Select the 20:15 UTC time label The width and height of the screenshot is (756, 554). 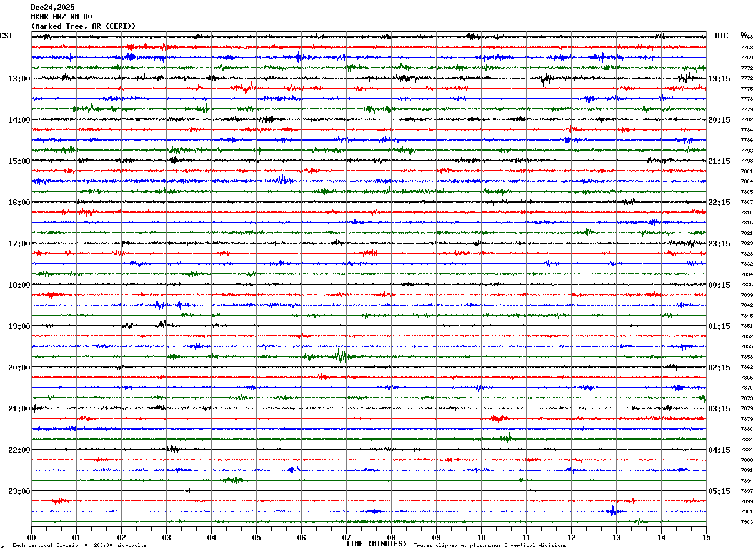[719, 120]
